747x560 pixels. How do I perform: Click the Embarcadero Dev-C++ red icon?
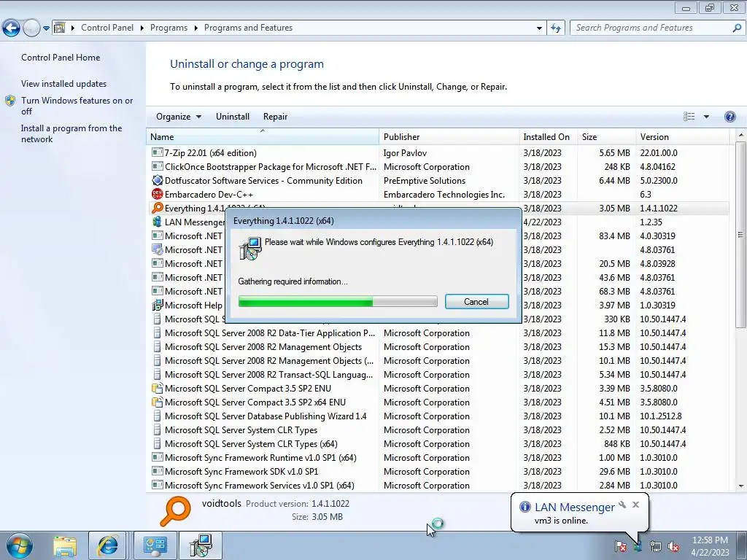click(x=158, y=194)
